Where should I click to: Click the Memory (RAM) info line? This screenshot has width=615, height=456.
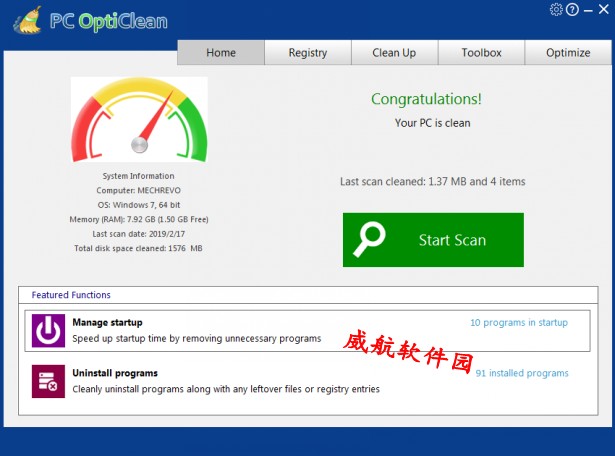coord(139,220)
